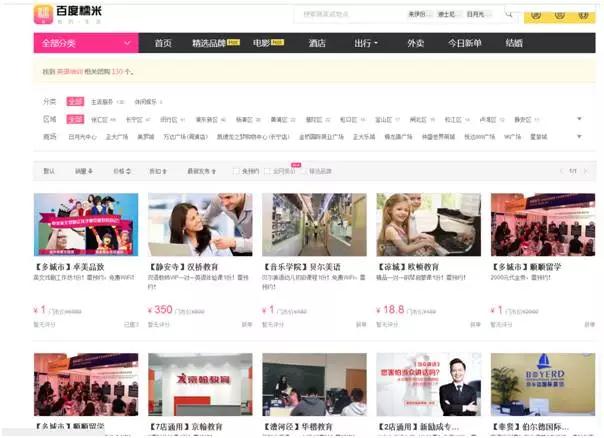Screen dimensions: 604x438
Task: Click the search magnifier icon
Action: pyautogui.click(x=509, y=15)
